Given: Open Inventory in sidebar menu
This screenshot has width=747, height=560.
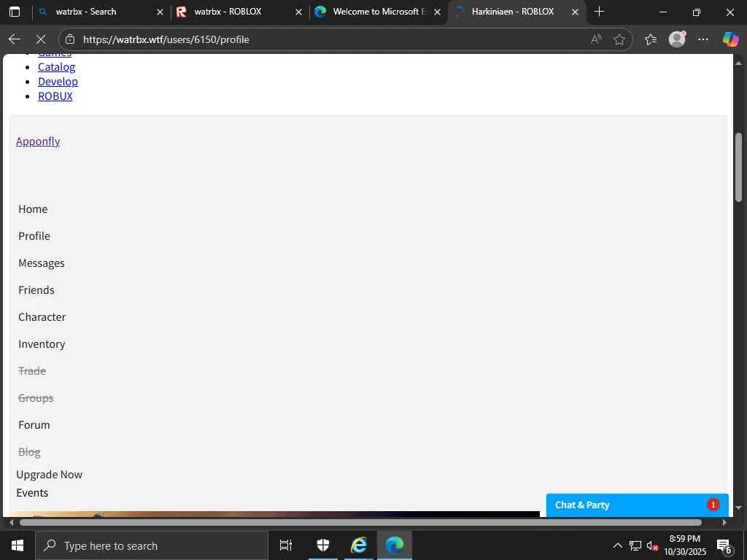Looking at the screenshot, I should [x=42, y=344].
